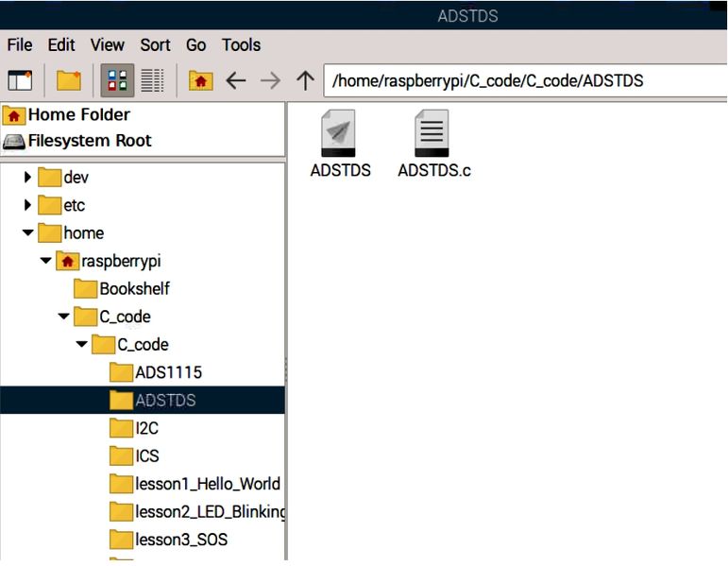Go to home folder via toolbar icon
The height and width of the screenshot is (566, 728).
pos(200,81)
